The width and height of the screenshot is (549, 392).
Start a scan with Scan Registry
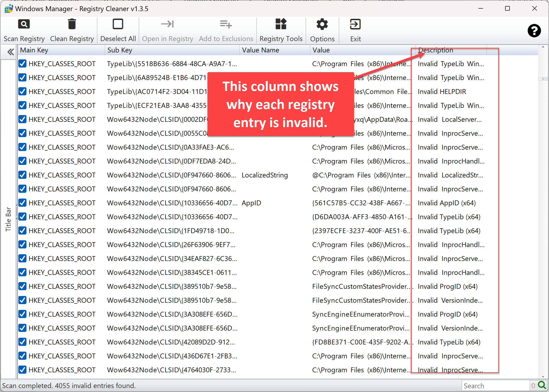click(24, 30)
